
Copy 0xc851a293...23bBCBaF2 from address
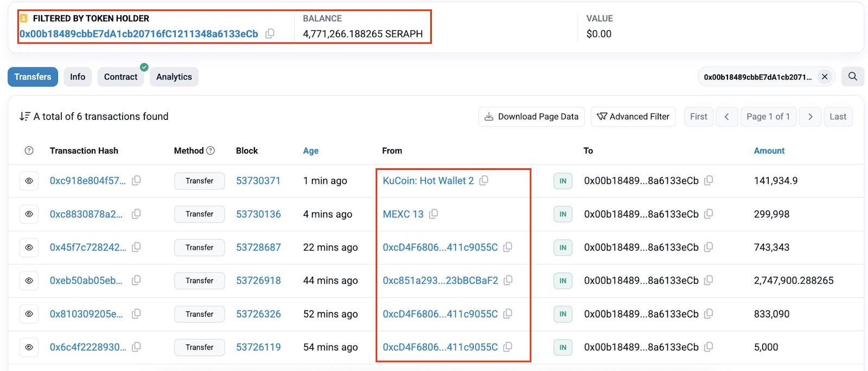pos(508,280)
